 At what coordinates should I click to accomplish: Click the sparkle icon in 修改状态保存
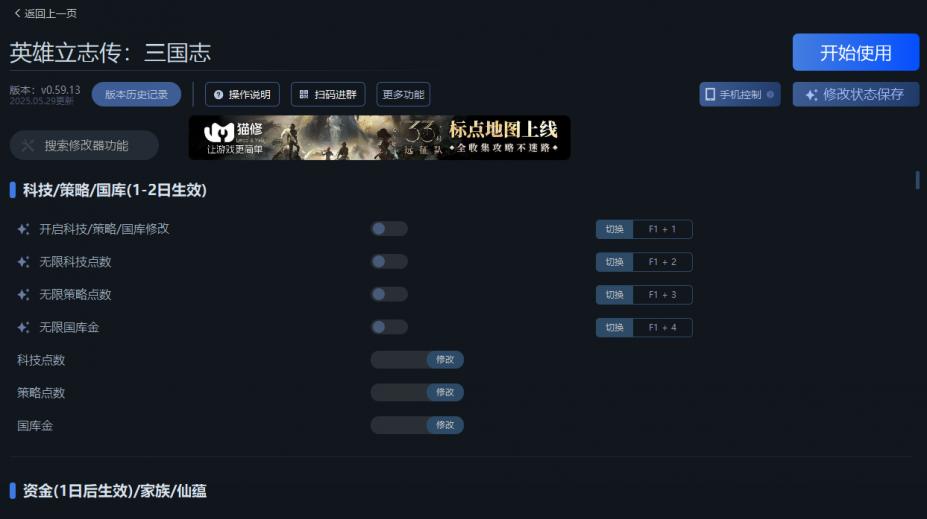(x=811, y=95)
